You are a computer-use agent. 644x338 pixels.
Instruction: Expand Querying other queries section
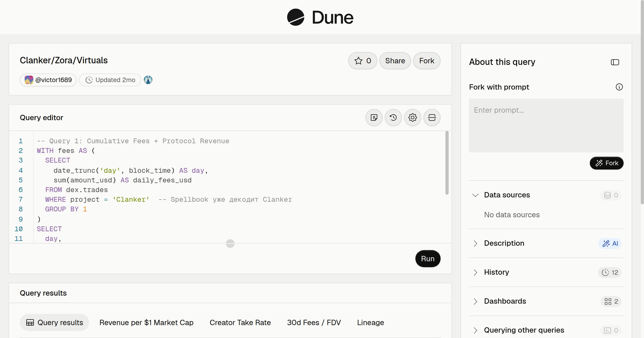click(x=475, y=330)
